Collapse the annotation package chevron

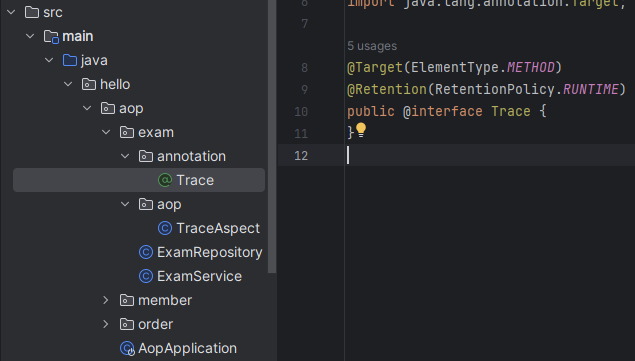tap(125, 156)
